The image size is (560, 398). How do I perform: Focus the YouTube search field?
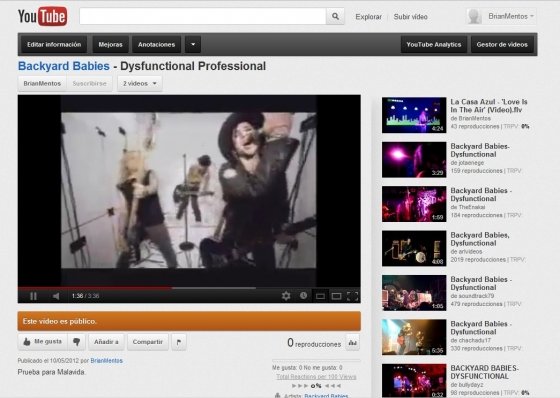coord(202,16)
